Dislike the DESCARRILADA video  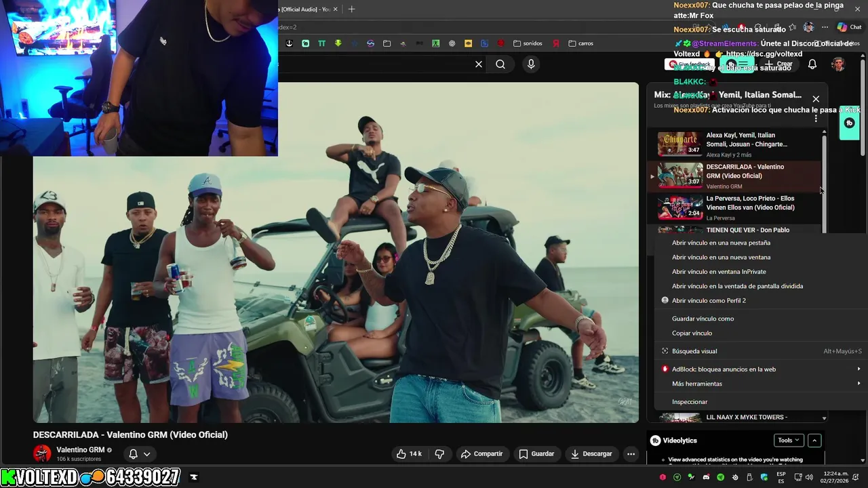pos(439,453)
